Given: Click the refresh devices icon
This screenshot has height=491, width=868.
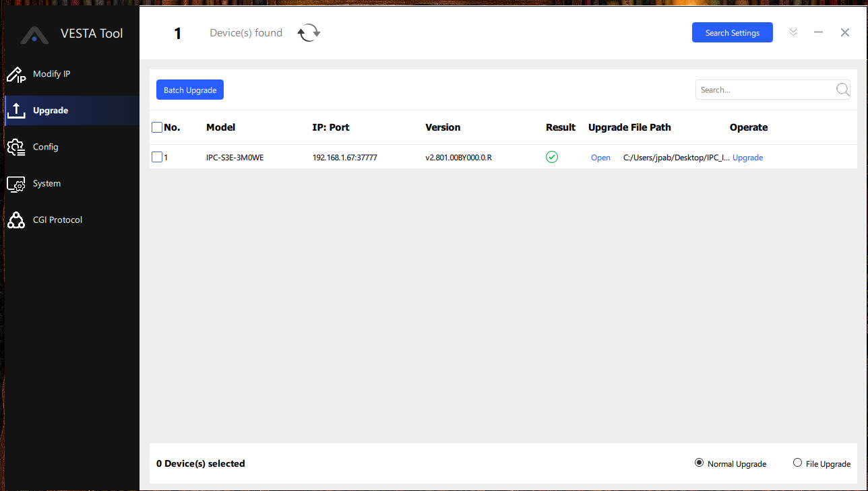Looking at the screenshot, I should tap(309, 33).
